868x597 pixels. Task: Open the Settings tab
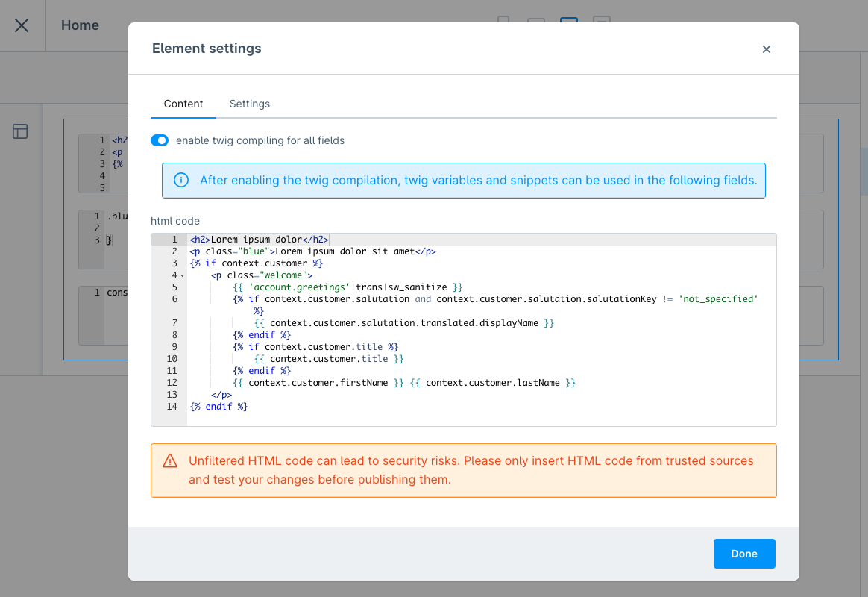click(250, 104)
